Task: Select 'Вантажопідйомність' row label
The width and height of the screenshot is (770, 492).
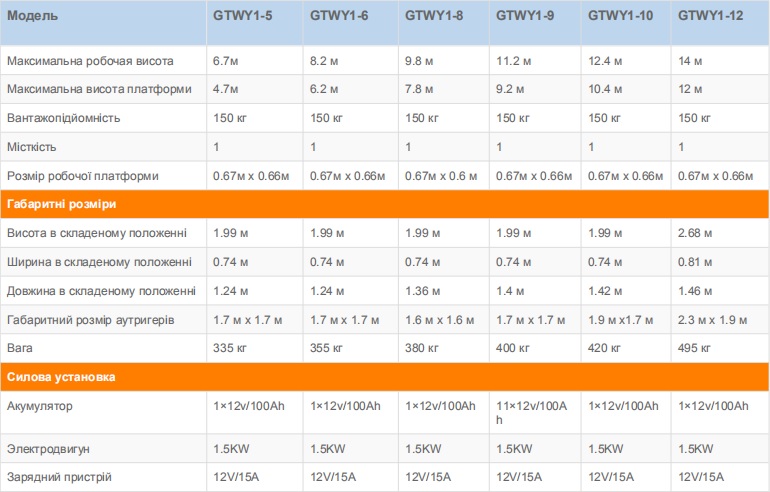Action: pyautogui.click(x=63, y=118)
